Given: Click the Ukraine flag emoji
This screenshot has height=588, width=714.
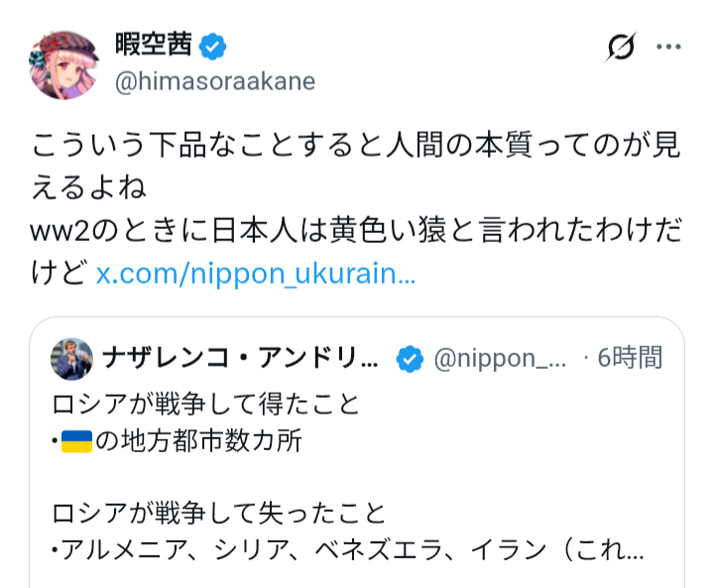Looking at the screenshot, I should (x=76, y=440).
